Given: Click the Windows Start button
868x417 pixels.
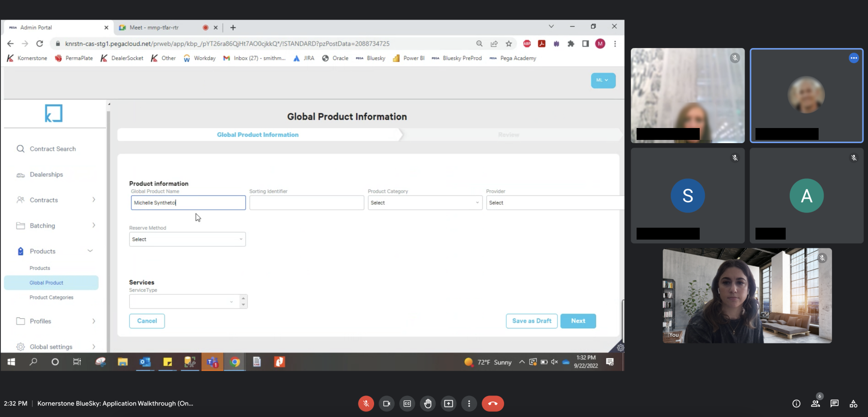Looking at the screenshot, I should [x=11, y=362].
